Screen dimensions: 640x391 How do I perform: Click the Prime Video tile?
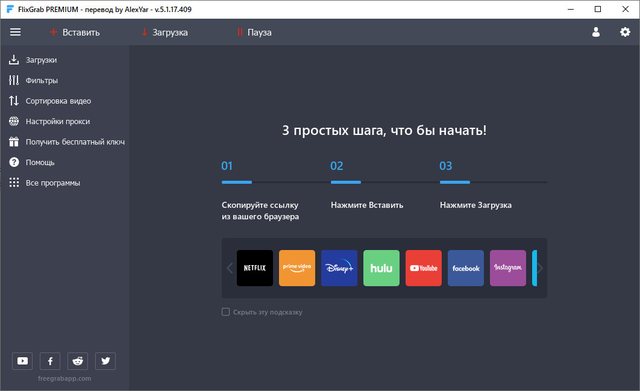tap(297, 268)
